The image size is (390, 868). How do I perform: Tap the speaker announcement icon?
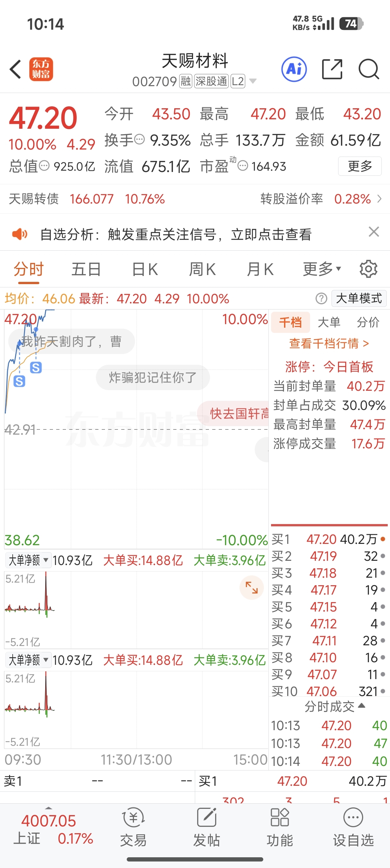[x=19, y=234]
